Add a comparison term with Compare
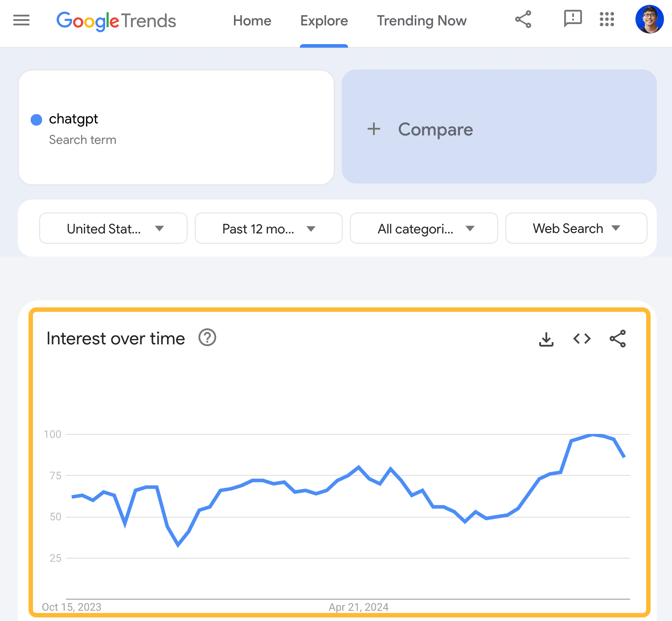672x621 pixels. click(x=435, y=129)
